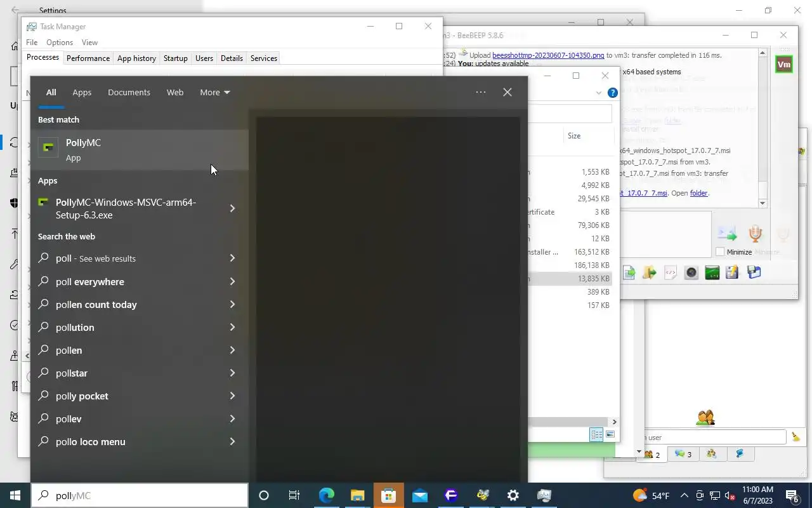
Task: Open the PollyMC best match app
Action: (139, 150)
